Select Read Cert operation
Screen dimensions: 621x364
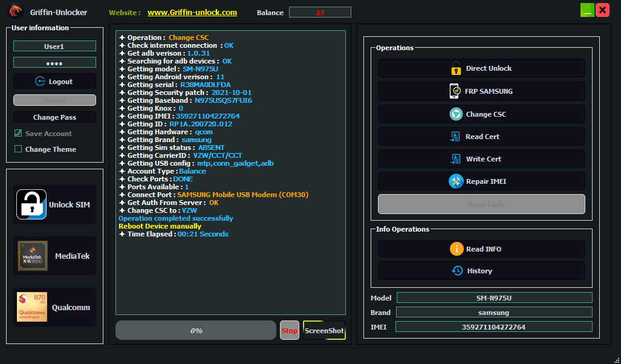coord(481,137)
